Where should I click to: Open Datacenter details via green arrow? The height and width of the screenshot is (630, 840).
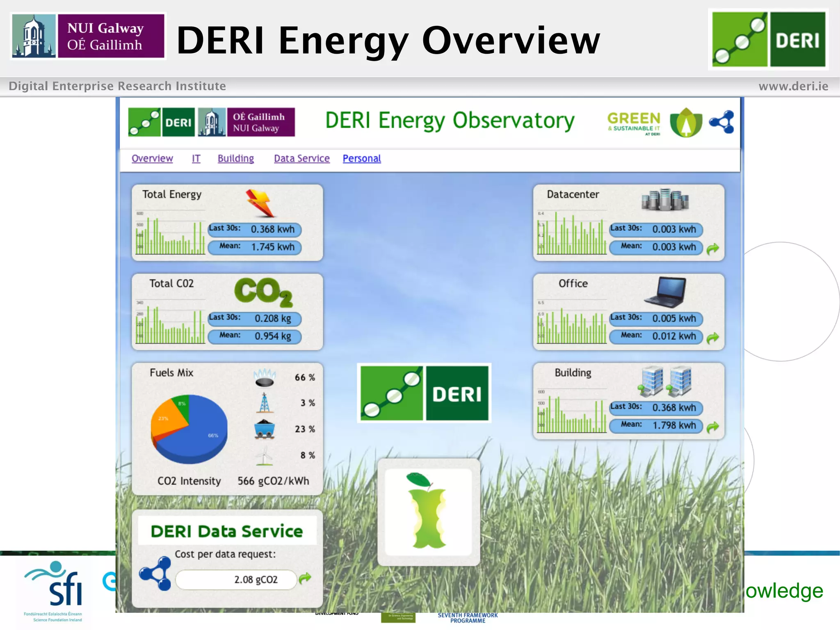pyautogui.click(x=713, y=249)
